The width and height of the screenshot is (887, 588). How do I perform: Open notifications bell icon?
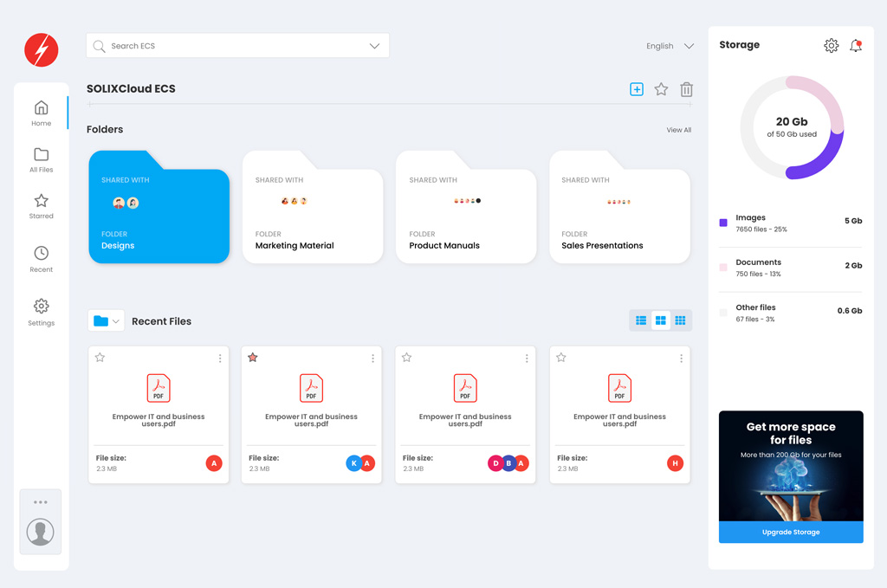[856, 45]
